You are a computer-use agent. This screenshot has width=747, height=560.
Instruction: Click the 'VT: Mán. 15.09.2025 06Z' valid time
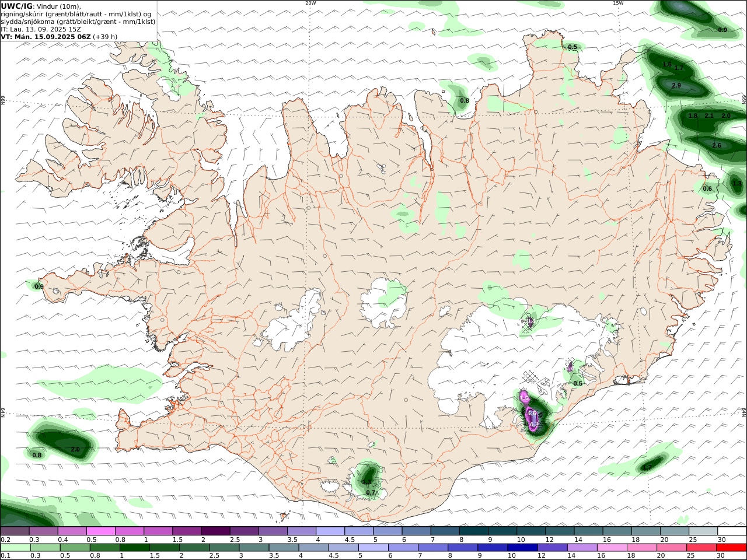pos(46,36)
